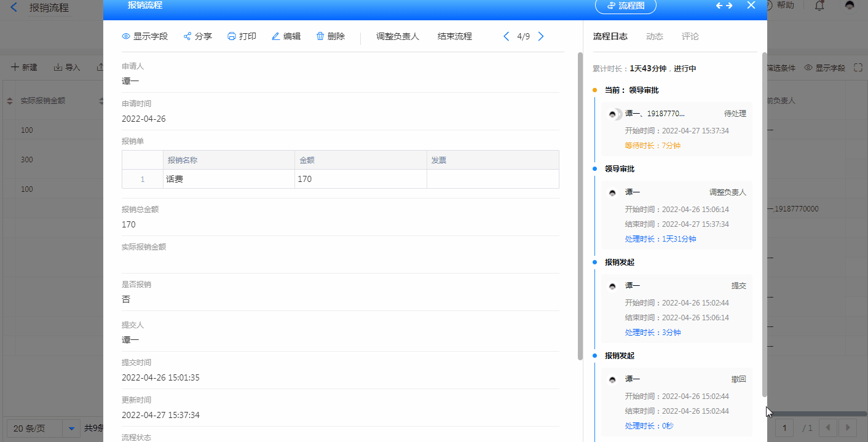Toggle the expand-width arrows icon in header
Viewport: 868px width, 442px height.
[x=724, y=6]
